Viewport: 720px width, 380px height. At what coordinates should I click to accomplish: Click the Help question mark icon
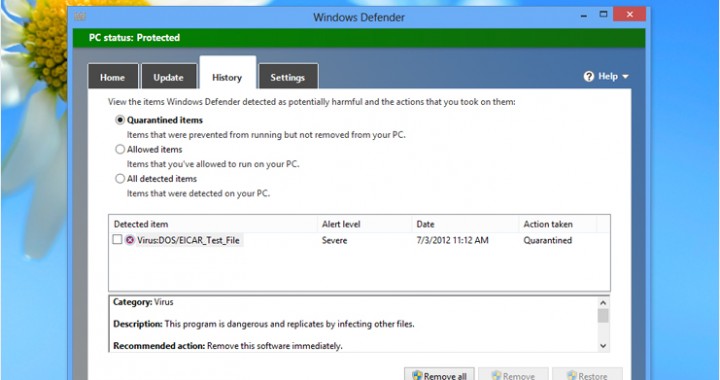589,76
